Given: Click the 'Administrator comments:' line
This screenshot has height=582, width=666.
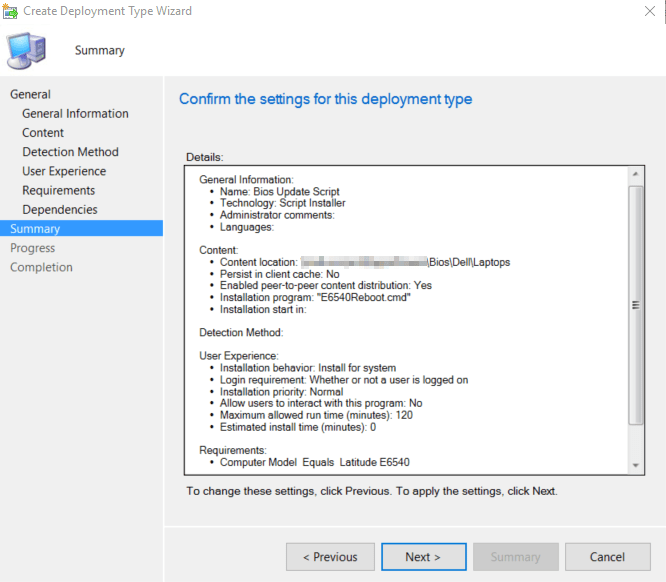Looking at the screenshot, I should click(x=277, y=215).
